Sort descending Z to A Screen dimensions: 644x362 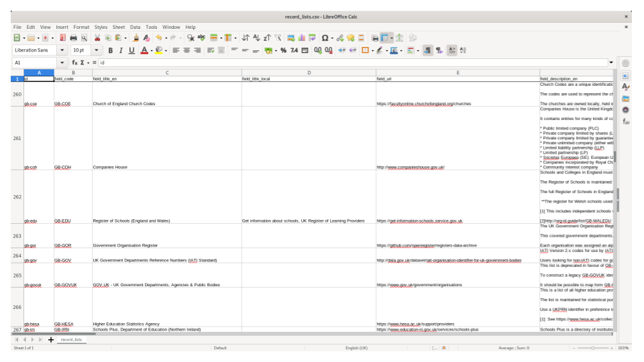267,38
